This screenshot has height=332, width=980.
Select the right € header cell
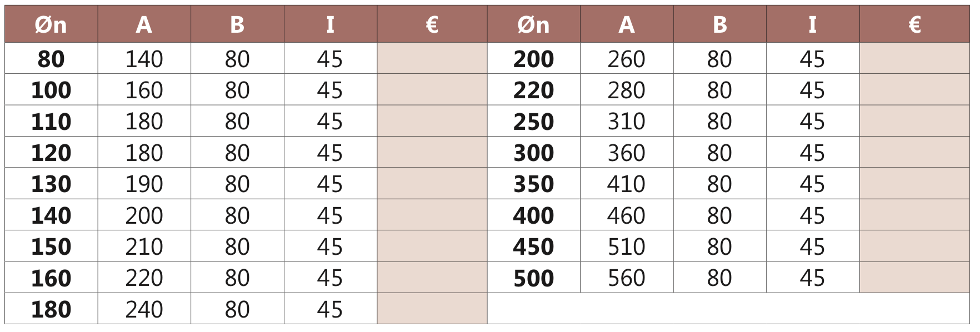(914, 24)
